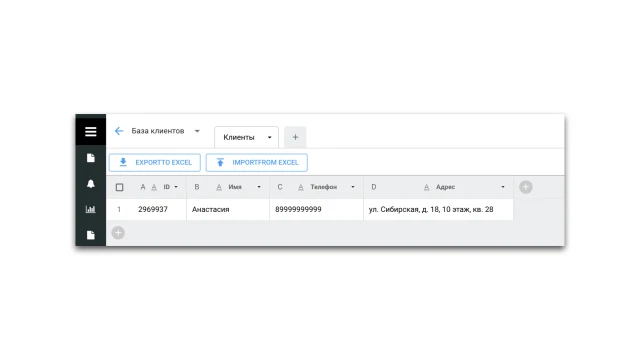The image size is (640, 360).
Task: Add a new column with the plus circle
Action: pyautogui.click(x=526, y=187)
